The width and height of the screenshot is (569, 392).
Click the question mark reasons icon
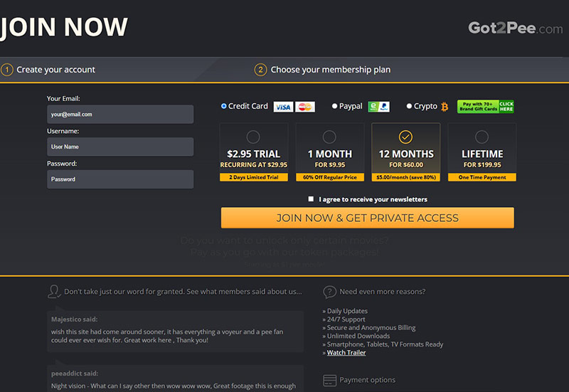[329, 292]
